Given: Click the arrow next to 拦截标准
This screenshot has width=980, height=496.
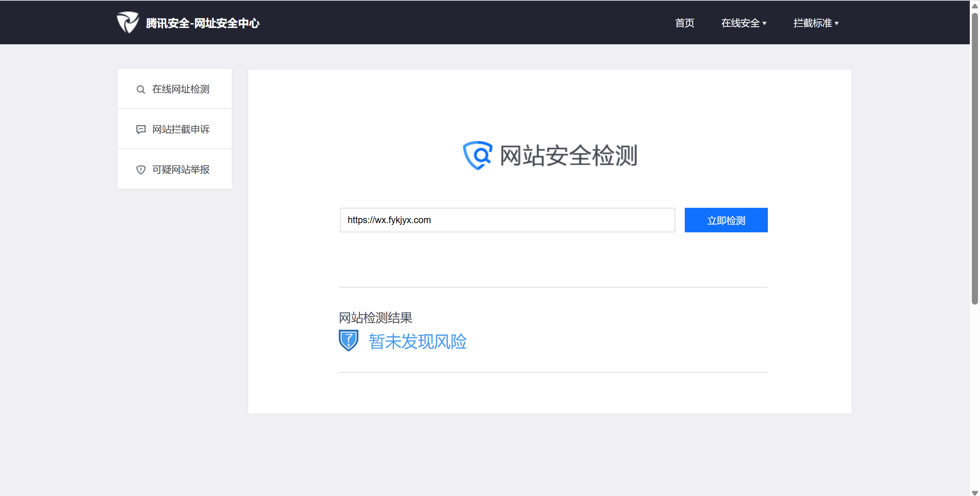Looking at the screenshot, I should click(837, 24).
